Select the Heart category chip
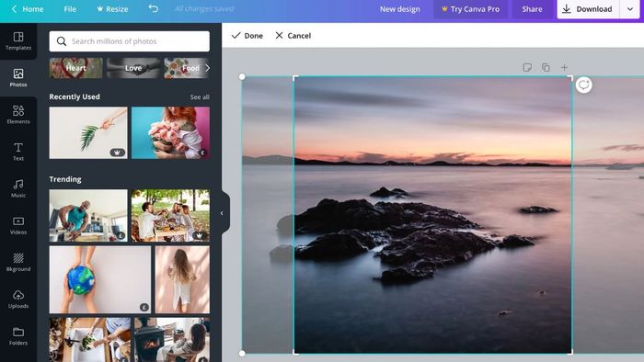This screenshot has height=362, width=644. (x=76, y=68)
